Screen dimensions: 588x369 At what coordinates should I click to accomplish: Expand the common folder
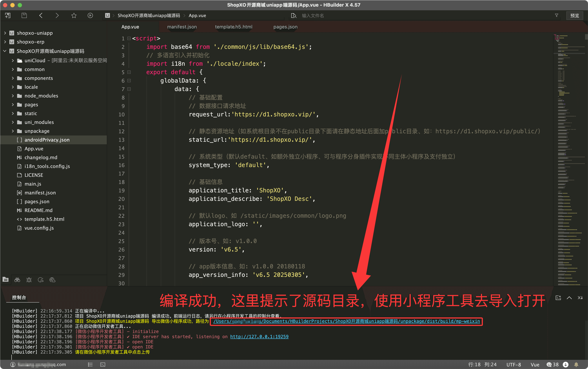13,69
